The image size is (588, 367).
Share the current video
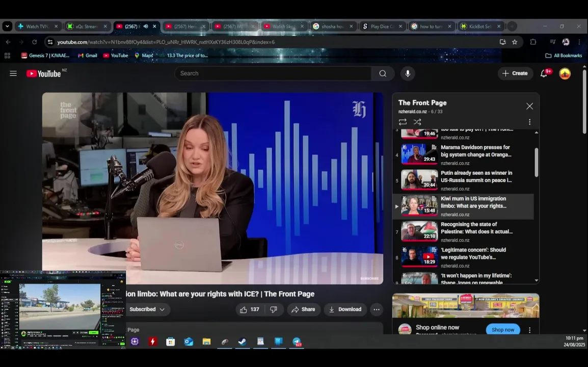click(303, 309)
